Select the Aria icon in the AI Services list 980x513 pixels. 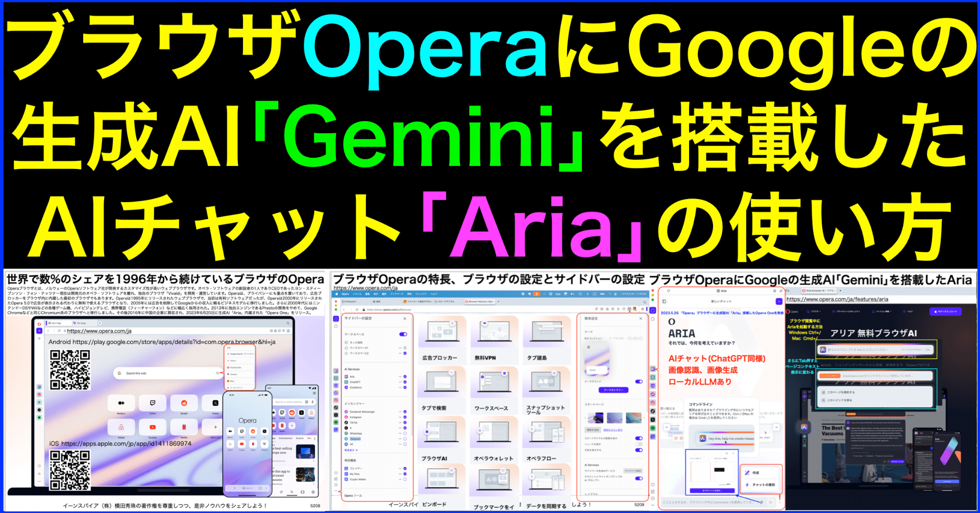[x=345, y=376]
